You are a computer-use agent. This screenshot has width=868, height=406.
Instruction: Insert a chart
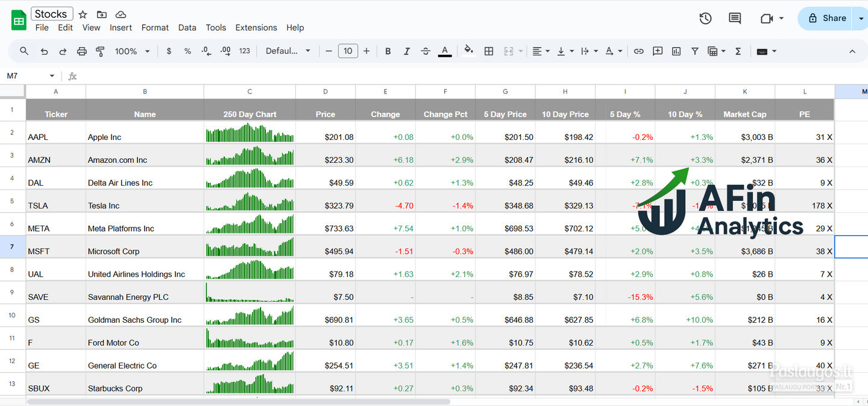point(676,51)
